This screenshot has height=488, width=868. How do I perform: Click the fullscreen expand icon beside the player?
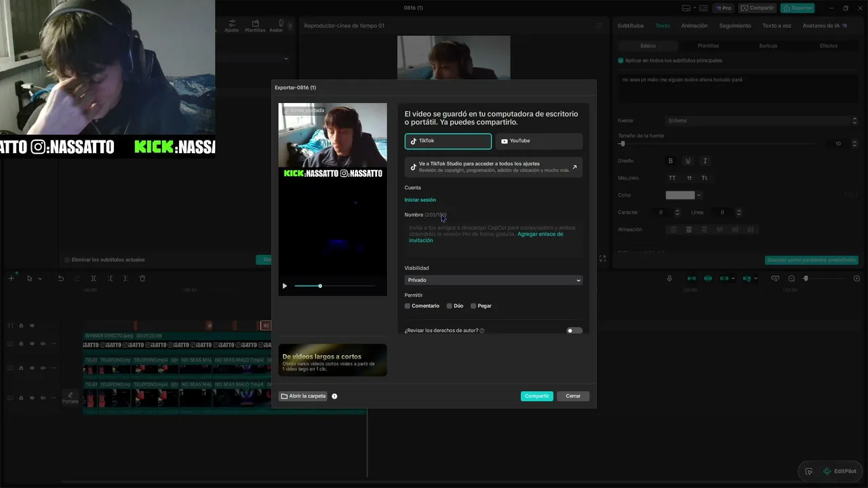click(x=602, y=259)
